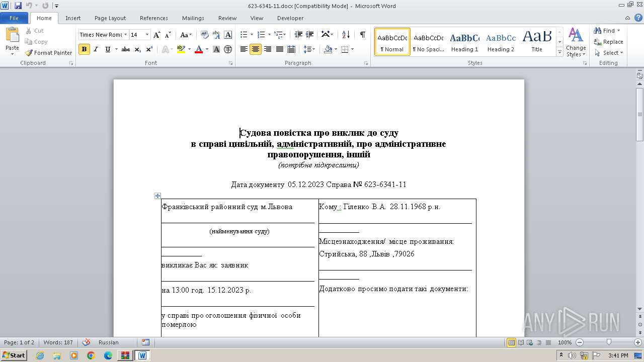Click the Character Border icon
The width and height of the screenshot is (644, 362).
coord(228,35)
